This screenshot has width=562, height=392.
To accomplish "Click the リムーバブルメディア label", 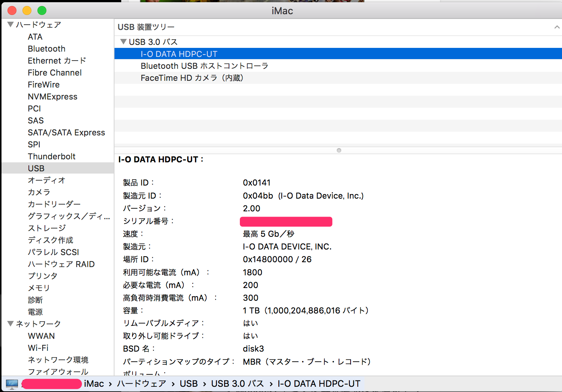I will 164,323.
